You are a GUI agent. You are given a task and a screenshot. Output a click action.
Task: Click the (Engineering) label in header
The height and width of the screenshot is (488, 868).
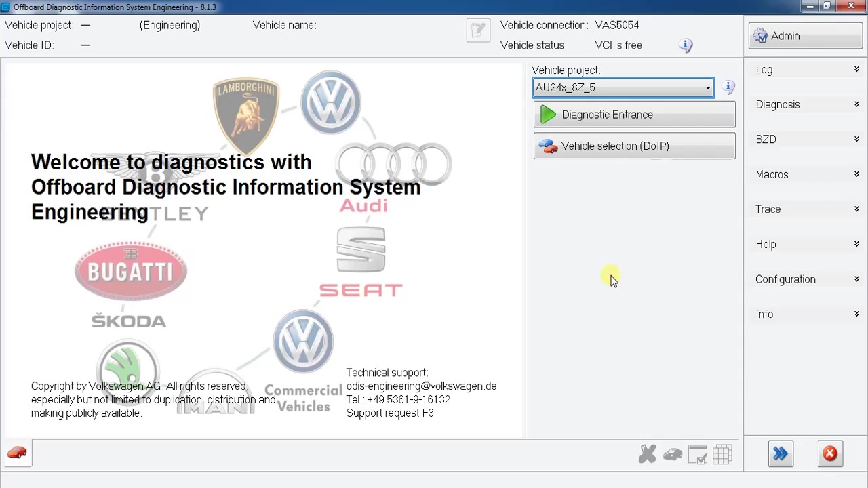[170, 25]
